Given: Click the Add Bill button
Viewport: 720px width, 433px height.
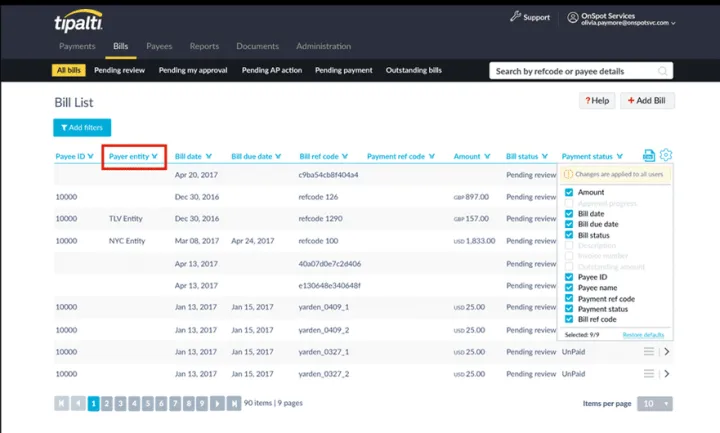Looking at the screenshot, I should (647, 101).
